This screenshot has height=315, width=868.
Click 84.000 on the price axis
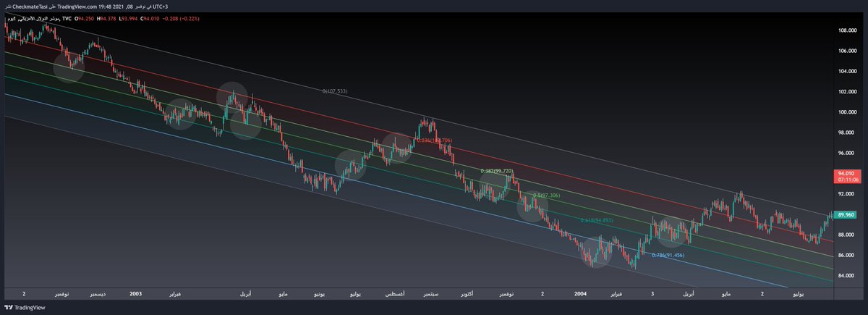click(848, 275)
